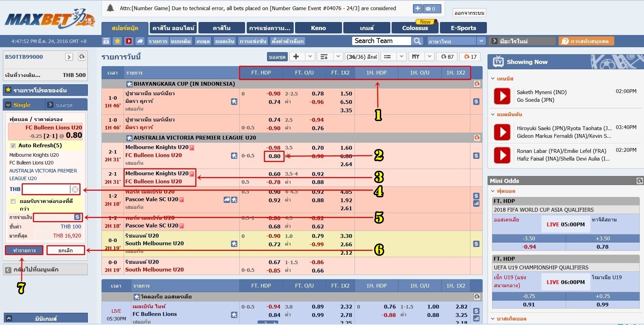Refresh the account balance for B50TTB99000

coord(82,57)
